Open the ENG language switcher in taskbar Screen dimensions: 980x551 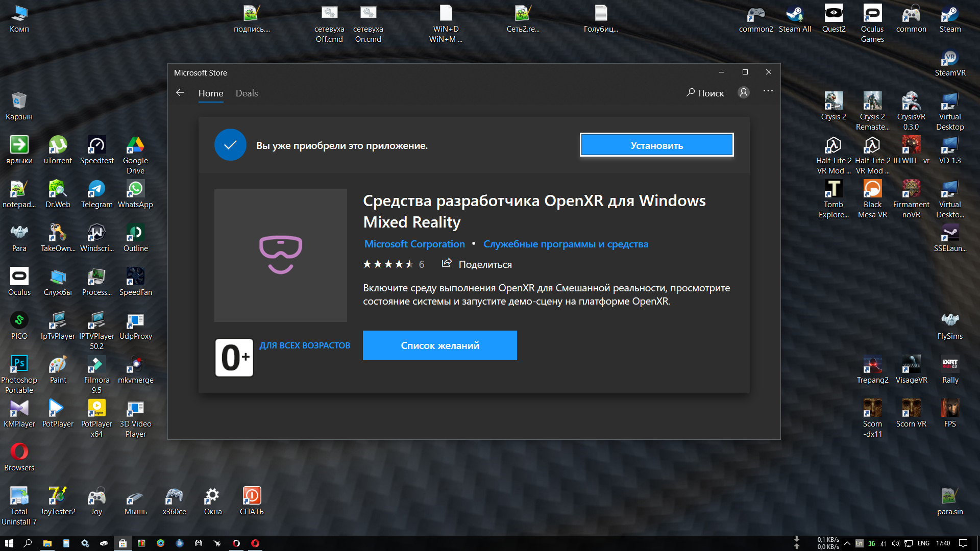(923, 543)
